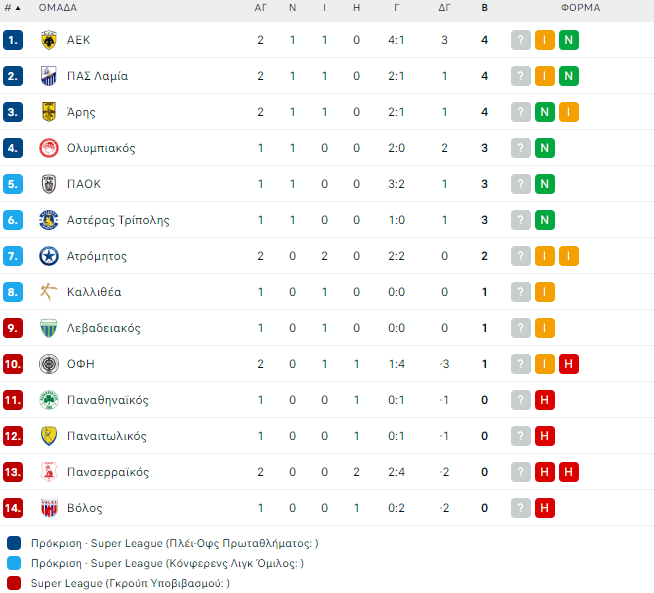The width and height of the screenshot is (654, 593).
Task: Click the PAOK team crest icon
Action: pyautogui.click(x=48, y=184)
